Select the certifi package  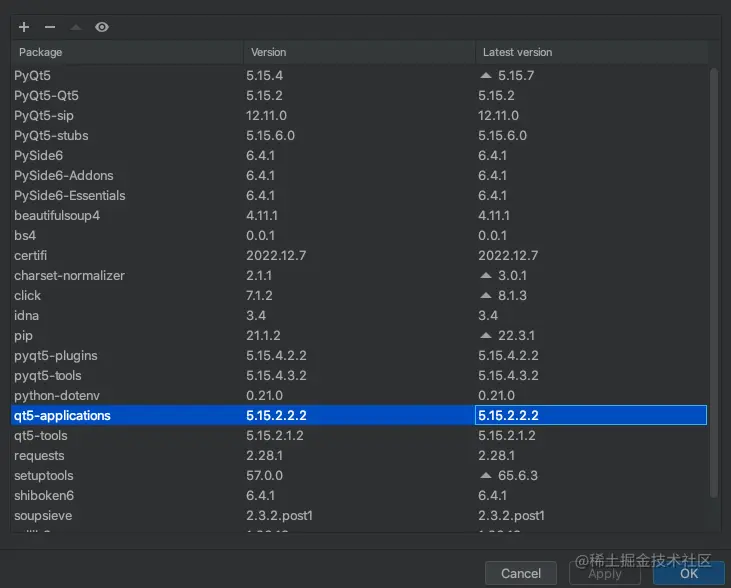tap(30, 256)
